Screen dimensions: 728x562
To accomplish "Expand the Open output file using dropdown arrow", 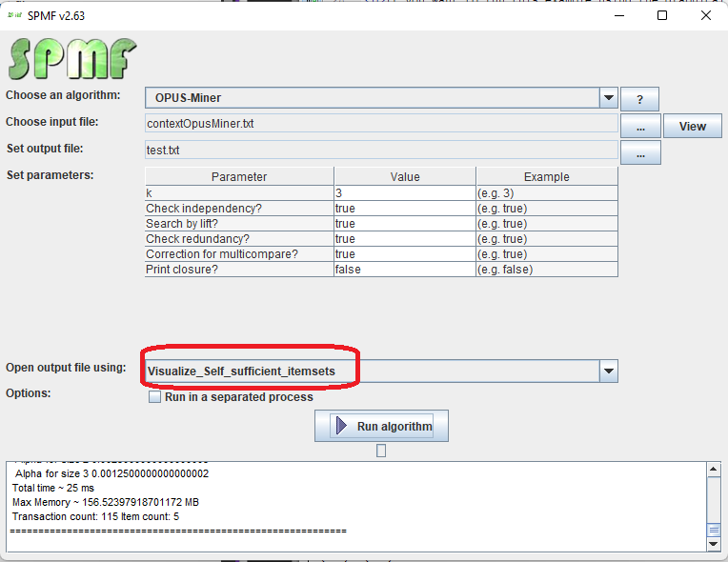I will point(608,371).
